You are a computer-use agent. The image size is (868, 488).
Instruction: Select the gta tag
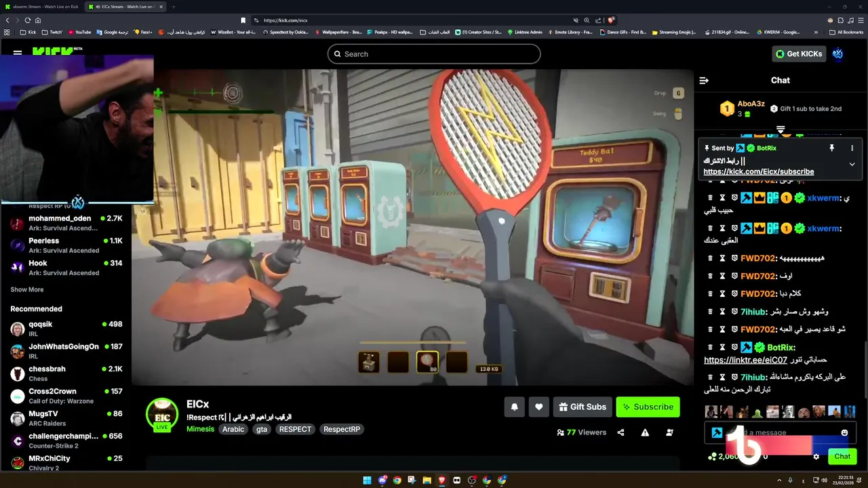point(262,429)
